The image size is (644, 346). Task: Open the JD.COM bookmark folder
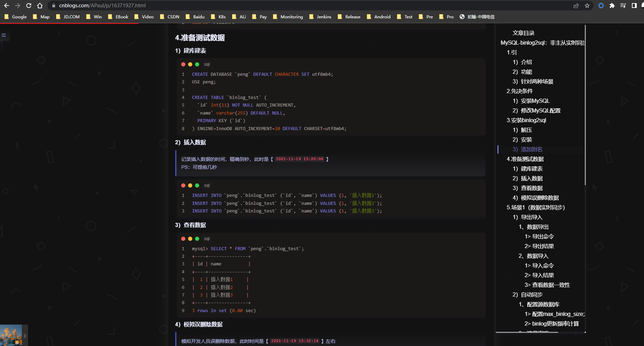(68, 17)
